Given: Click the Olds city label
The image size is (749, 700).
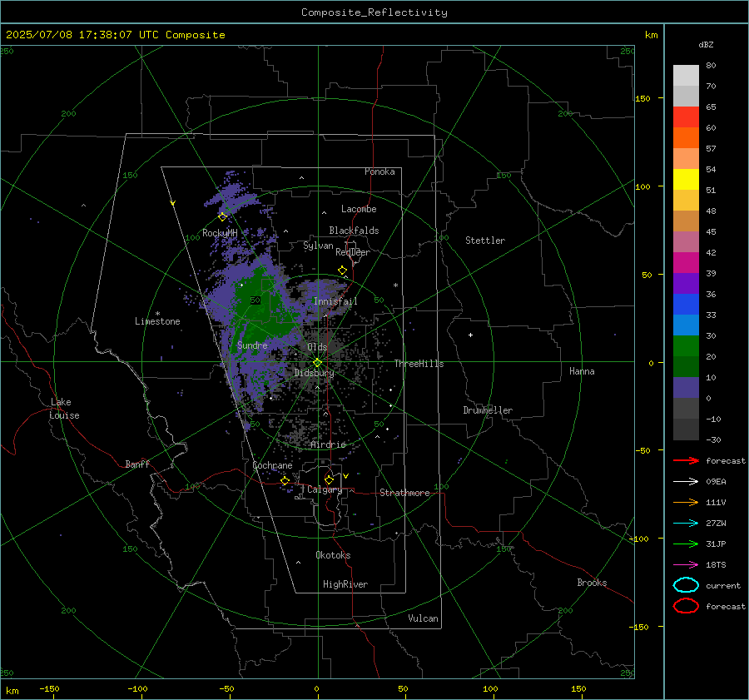Looking at the screenshot, I should (x=317, y=347).
